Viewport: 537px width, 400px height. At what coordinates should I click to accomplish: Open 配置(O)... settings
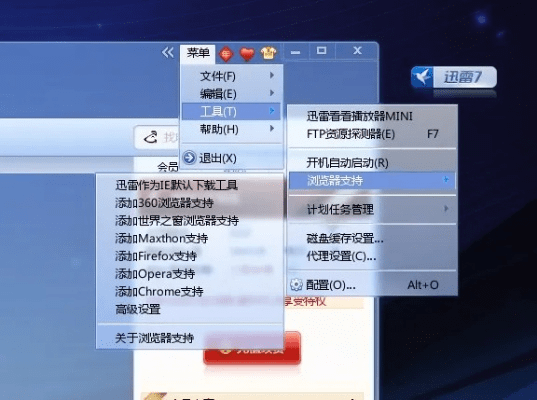click(372, 285)
